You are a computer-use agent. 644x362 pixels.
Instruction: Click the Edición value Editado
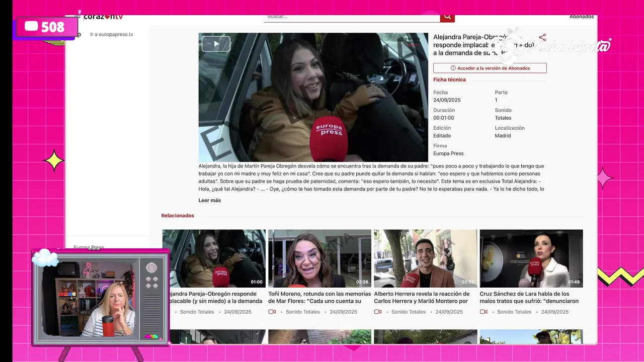point(442,136)
